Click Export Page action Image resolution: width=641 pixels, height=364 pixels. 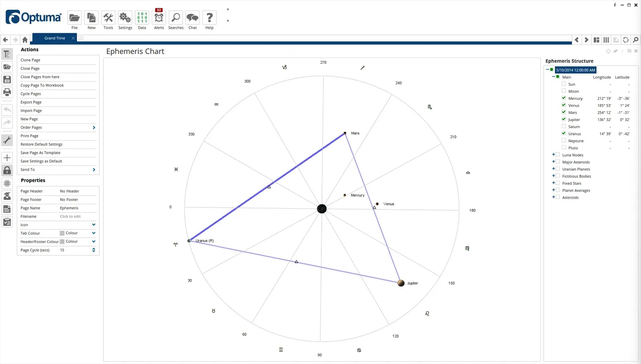pyautogui.click(x=31, y=102)
